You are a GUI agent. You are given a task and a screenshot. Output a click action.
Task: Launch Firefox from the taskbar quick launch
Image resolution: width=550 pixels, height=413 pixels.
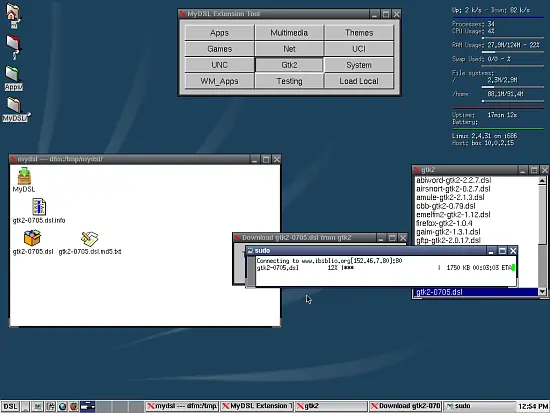coord(74,406)
